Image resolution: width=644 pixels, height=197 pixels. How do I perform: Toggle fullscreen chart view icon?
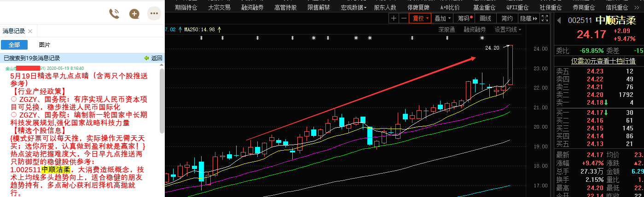[545, 18]
